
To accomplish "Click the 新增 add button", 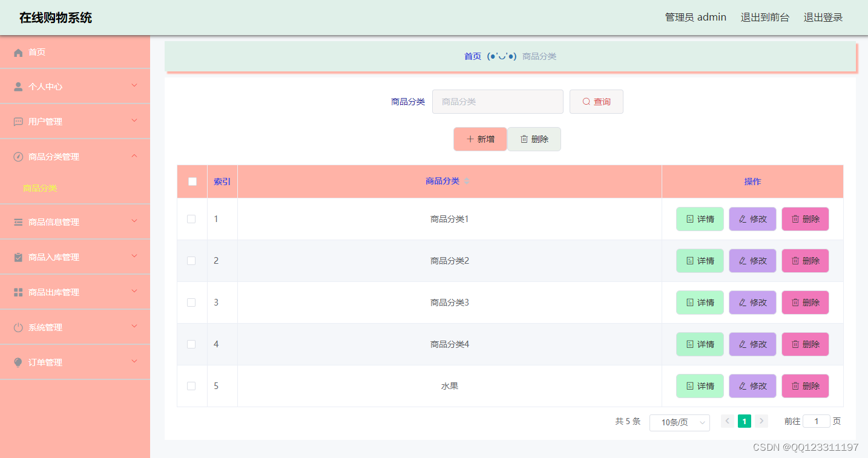I will coord(480,139).
